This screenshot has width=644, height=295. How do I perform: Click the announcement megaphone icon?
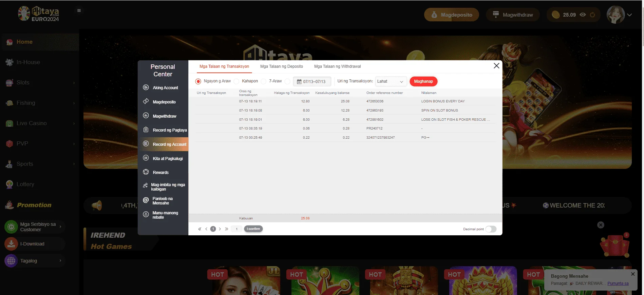tap(97, 205)
